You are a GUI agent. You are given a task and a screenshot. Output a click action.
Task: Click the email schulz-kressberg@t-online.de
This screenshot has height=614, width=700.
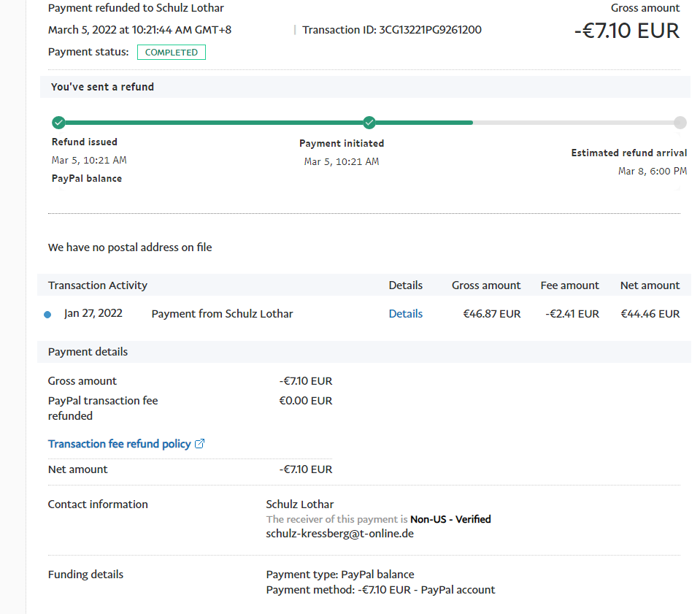pyautogui.click(x=340, y=534)
